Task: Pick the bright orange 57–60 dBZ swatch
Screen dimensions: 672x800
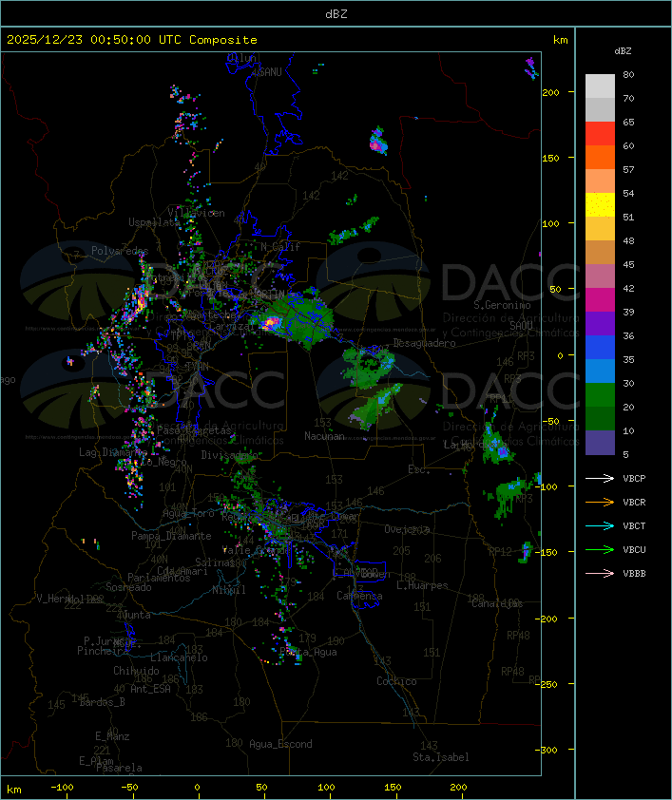Action: pos(600,157)
